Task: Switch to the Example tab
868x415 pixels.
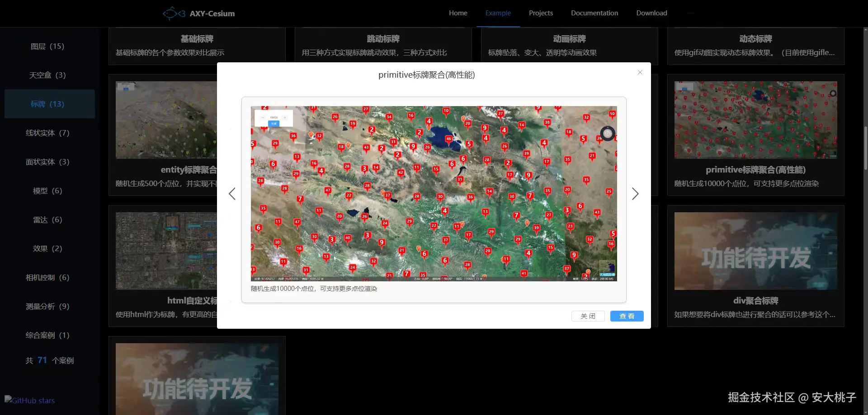Action: (x=498, y=13)
